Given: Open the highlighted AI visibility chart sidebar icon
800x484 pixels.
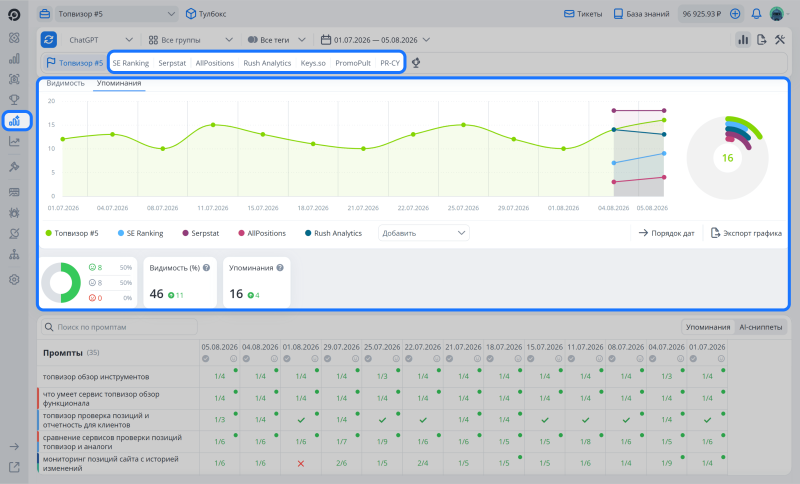Looking at the screenshot, I should 14,121.
